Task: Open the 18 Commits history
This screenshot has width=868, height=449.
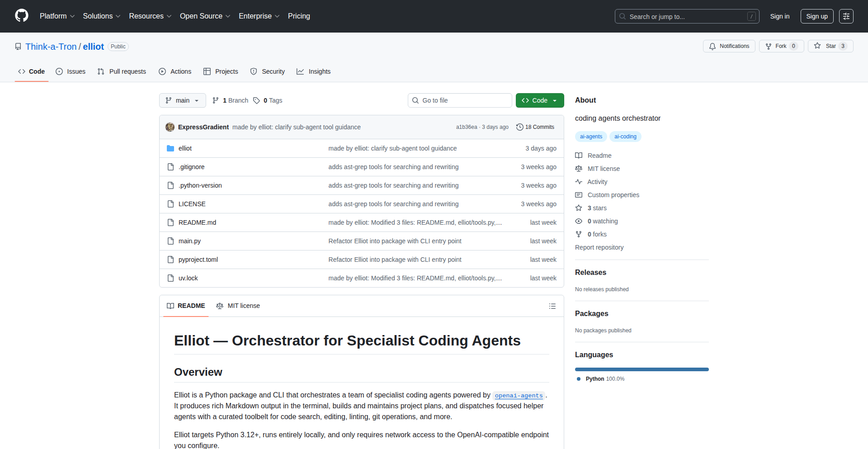Action: 535,127
